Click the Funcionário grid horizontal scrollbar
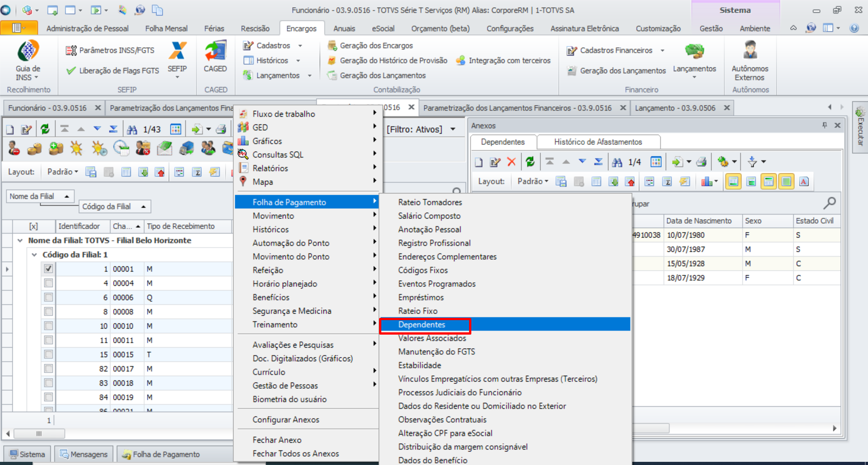 pos(39,434)
